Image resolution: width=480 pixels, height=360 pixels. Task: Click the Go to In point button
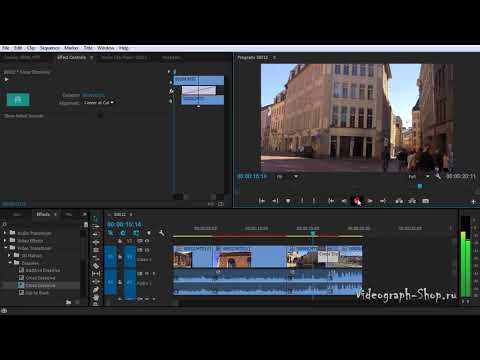pos(331,201)
